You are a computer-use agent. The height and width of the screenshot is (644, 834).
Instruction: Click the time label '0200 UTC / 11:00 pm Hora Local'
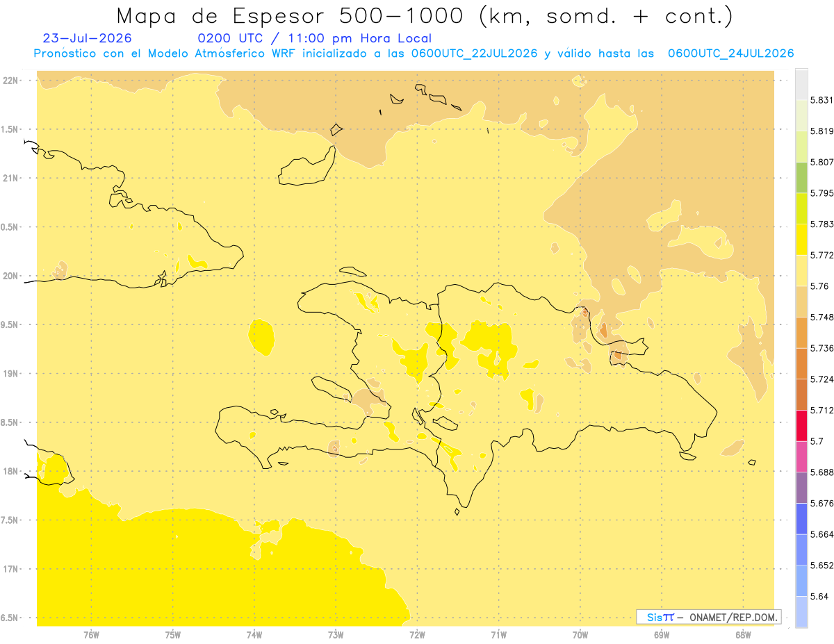315,39
